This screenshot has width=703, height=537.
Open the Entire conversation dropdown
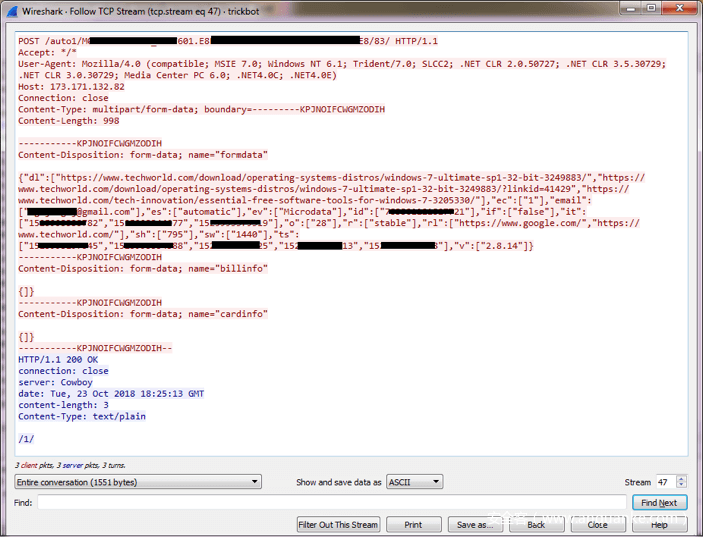point(137,482)
